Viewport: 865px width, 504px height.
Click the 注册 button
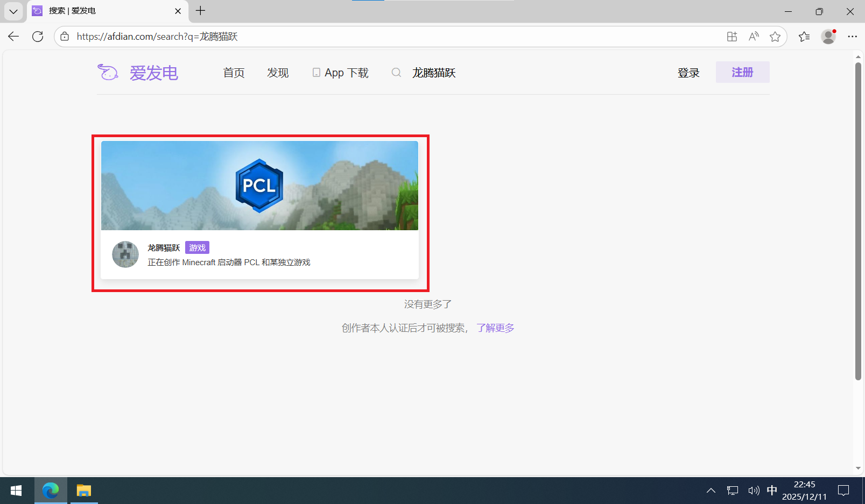742,72
